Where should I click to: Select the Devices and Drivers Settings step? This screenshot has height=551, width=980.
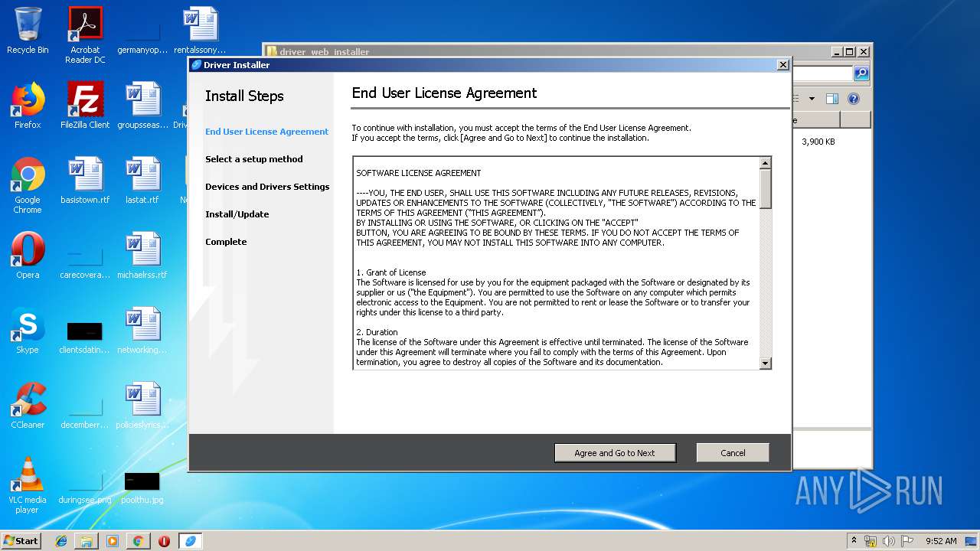click(x=267, y=187)
